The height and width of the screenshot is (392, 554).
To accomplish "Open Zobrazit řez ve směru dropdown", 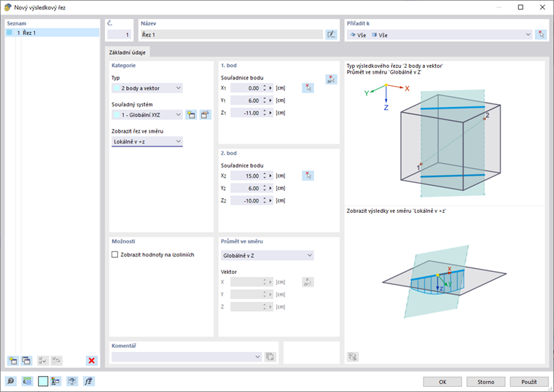I will pyautogui.click(x=147, y=141).
